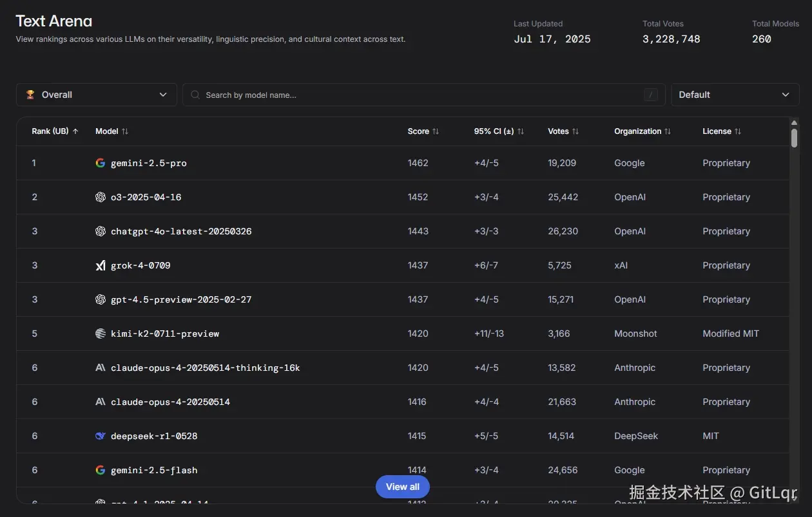Image resolution: width=812 pixels, height=517 pixels.
Task: Click the +6/-7 confidence interval value
Action: (486, 265)
